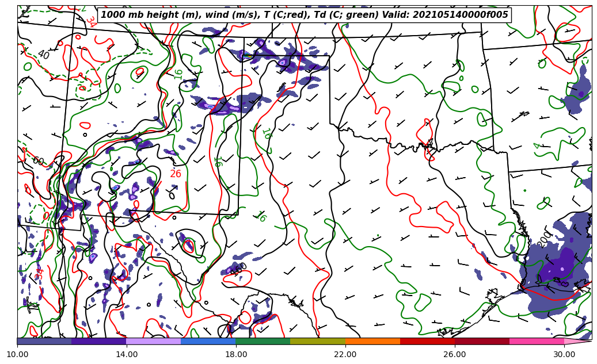Image resolution: width=597 pixels, height=364 pixels.
Task: Click the black 160 height contour label
Action: [x=239, y=268]
